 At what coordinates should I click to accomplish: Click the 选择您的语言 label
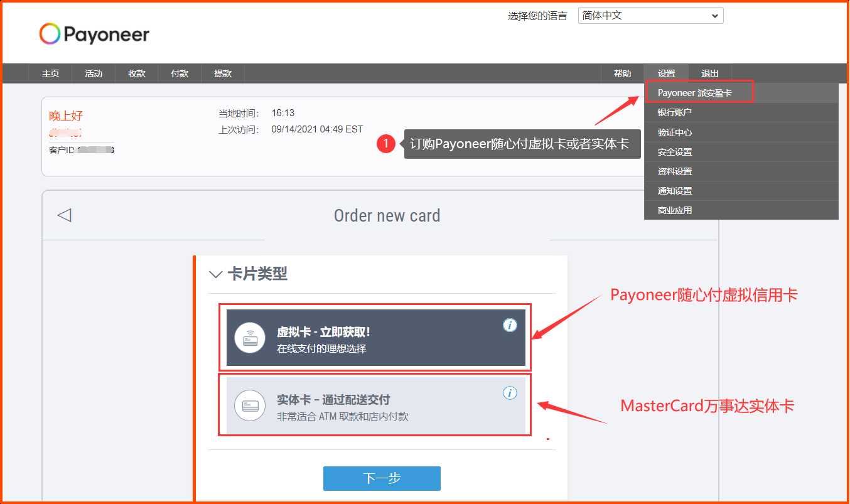[x=537, y=16]
